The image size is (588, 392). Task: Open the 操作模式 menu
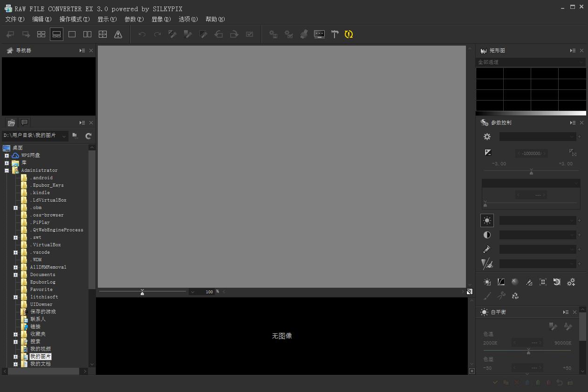click(74, 19)
